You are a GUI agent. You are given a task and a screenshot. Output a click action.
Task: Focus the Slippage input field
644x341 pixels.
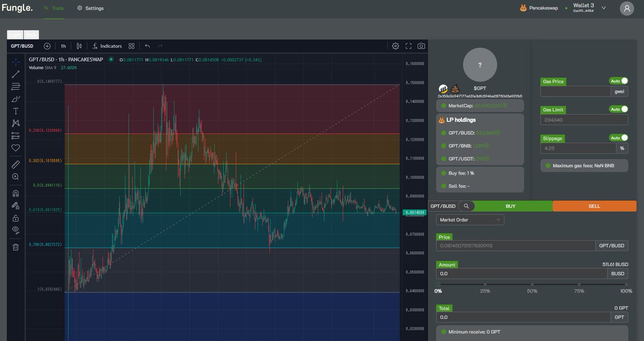pyautogui.click(x=578, y=149)
